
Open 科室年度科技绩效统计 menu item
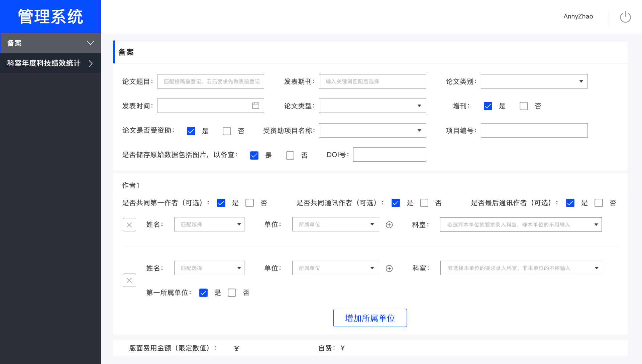tap(44, 63)
